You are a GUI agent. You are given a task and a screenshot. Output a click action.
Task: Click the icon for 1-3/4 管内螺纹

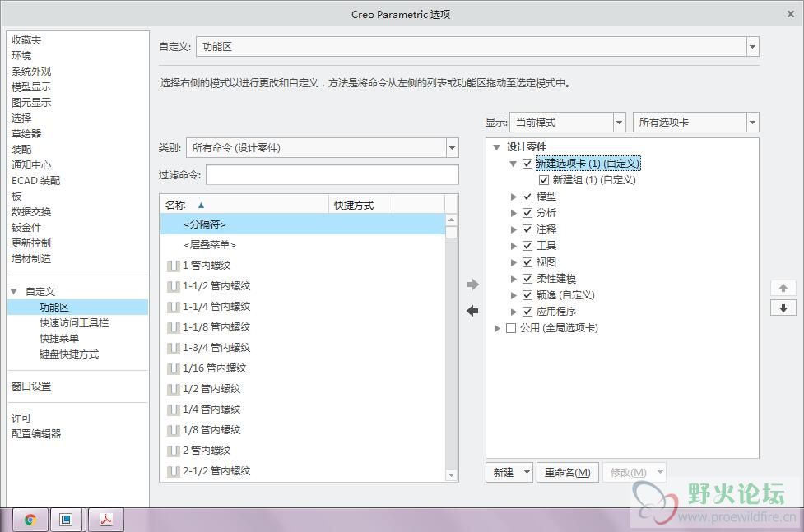tap(174, 348)
